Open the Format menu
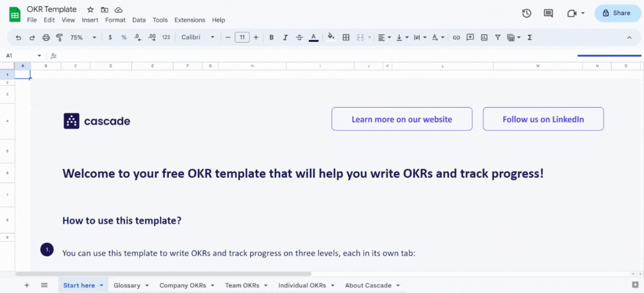This screenshot has height=293, width=644. click(115, 20)
